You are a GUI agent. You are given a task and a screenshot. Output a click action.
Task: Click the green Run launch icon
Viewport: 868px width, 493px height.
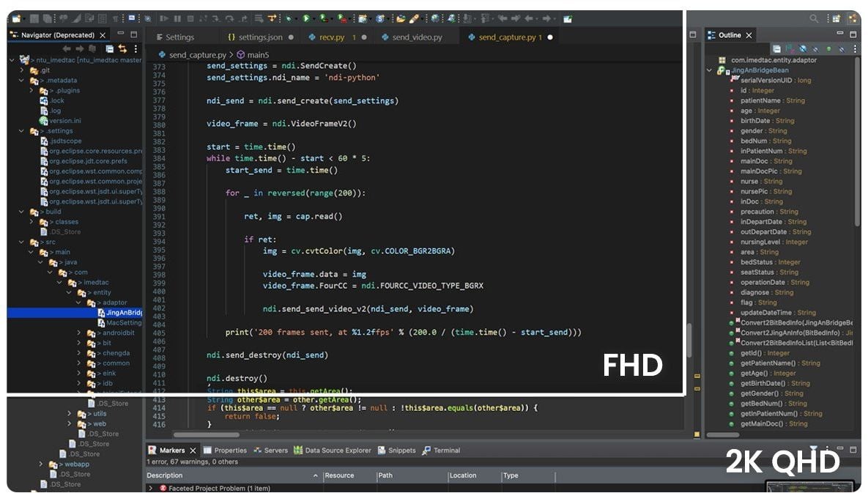(305, 18)
